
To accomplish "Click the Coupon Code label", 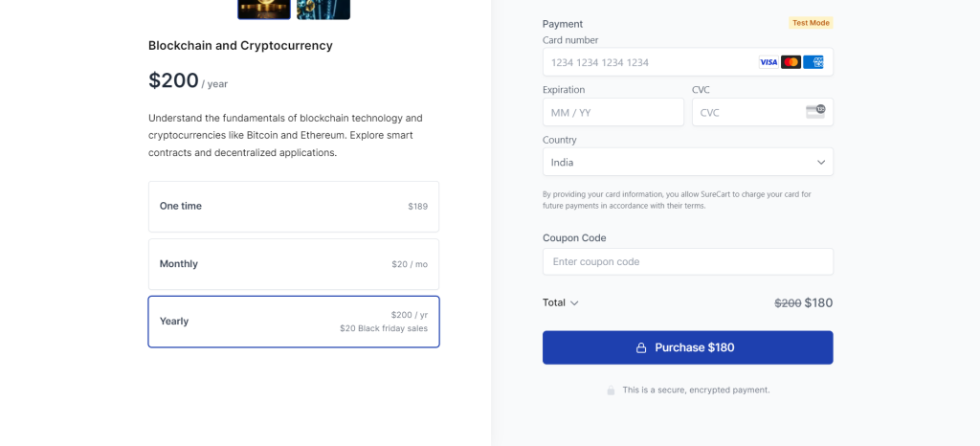I will pyautogui.click(x=574, y=238).
